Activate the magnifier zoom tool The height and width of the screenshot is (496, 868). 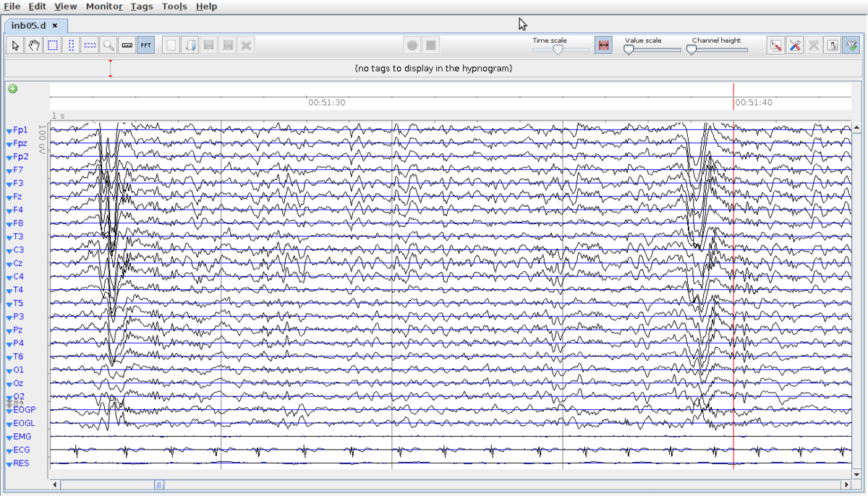109,45
